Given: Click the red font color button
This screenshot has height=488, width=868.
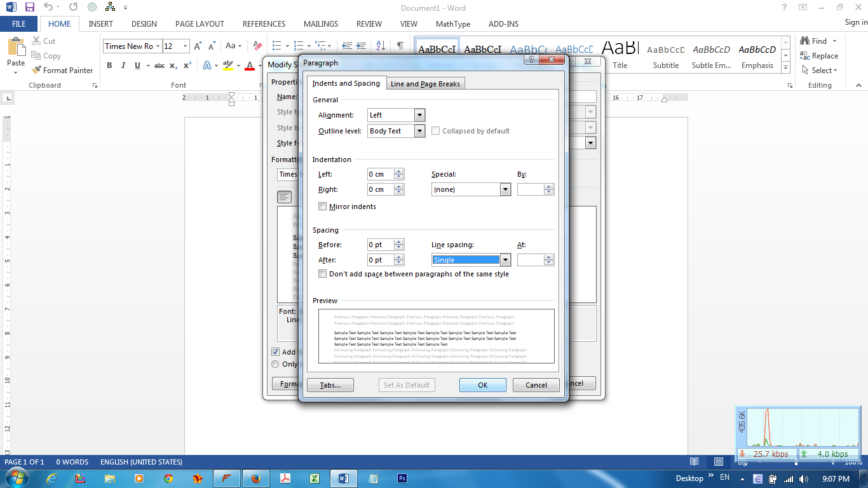Looking at the screenshot, I should (250, 65).
